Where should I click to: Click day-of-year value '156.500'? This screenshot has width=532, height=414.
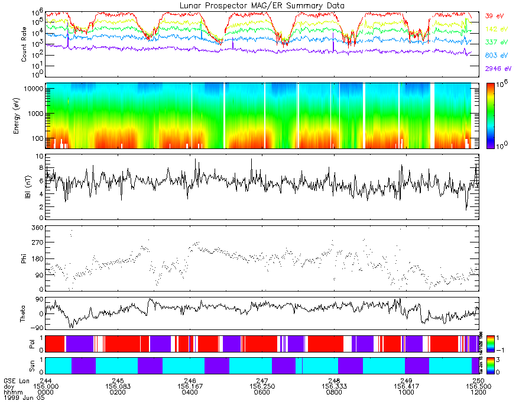(478, 387)
